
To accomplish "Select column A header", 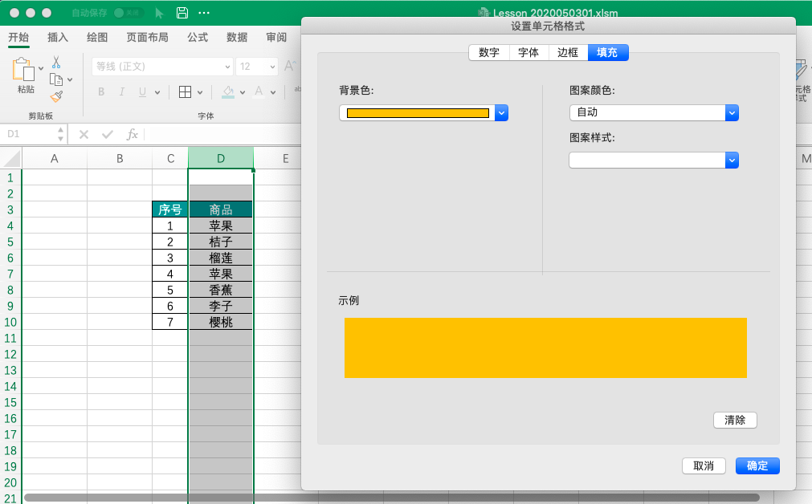I will click(x=55, y=158).
